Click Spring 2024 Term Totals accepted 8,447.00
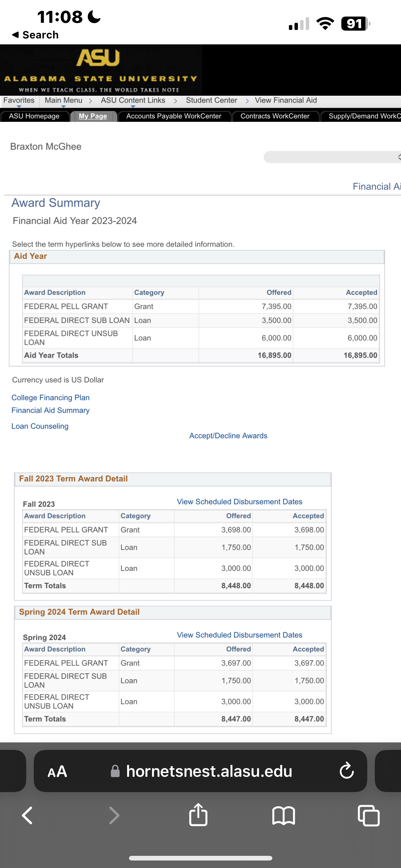Image resolution: width=401 pixels, height=868 pixels. (x=309, y=719)
